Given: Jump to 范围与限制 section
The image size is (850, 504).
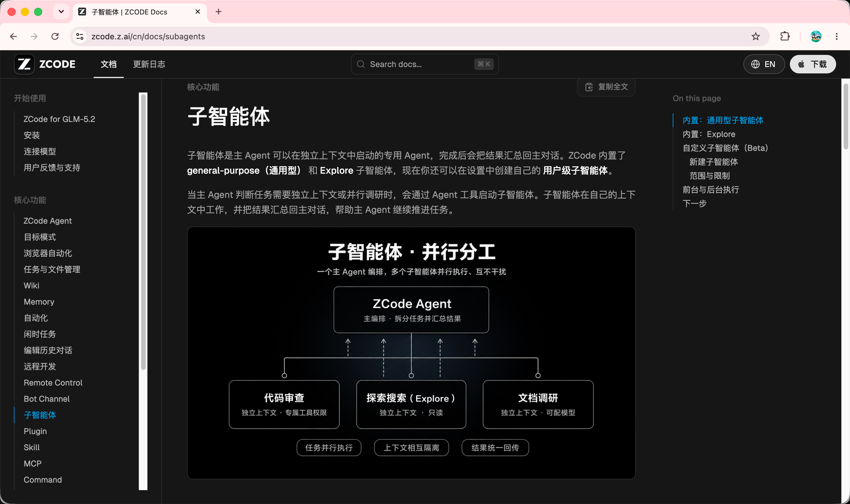Looking at the screenshot, I should point(709,176).
